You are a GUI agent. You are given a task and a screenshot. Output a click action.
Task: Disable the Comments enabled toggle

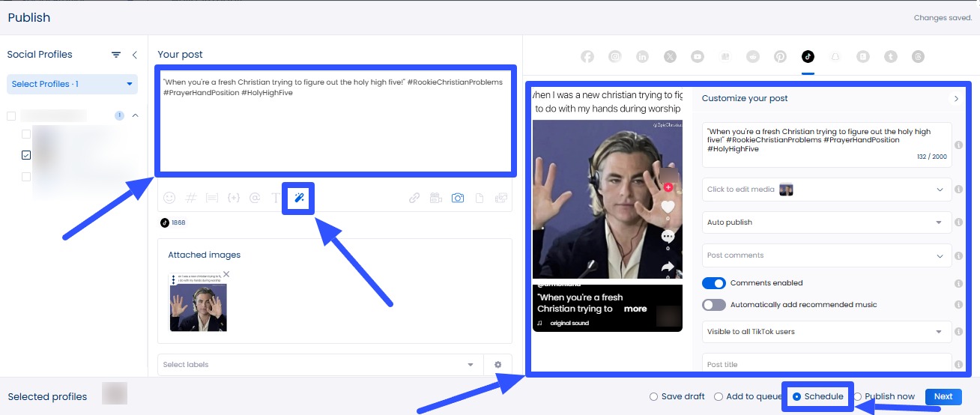click(714, 283)
